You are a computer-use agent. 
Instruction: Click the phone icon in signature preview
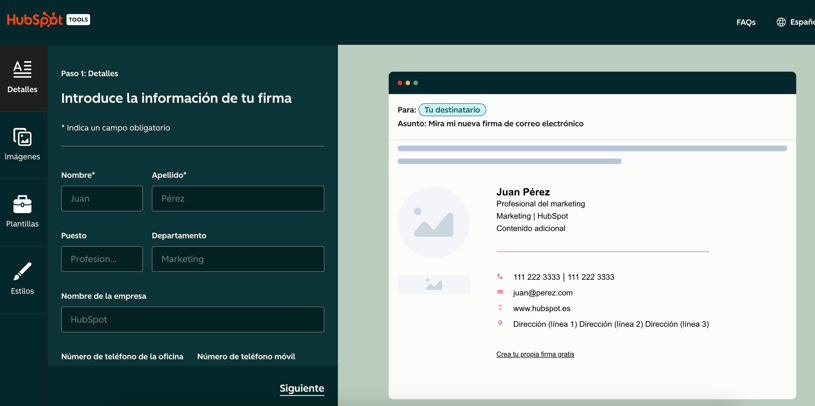tap(500, 277)
